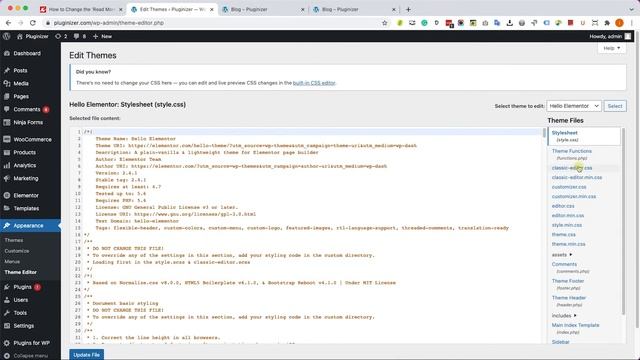Open customizer.css file
This screenshot has height=360, width=640.
click(x=569, y=187)
